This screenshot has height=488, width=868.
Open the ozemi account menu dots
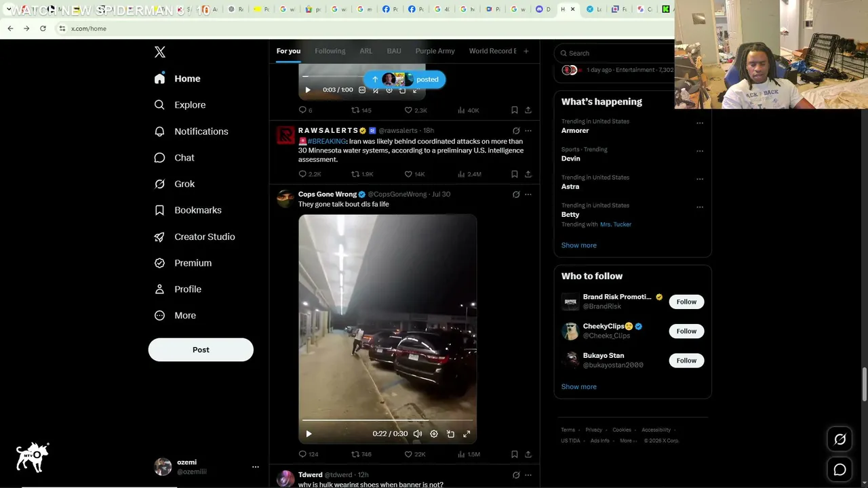(256, 467)
